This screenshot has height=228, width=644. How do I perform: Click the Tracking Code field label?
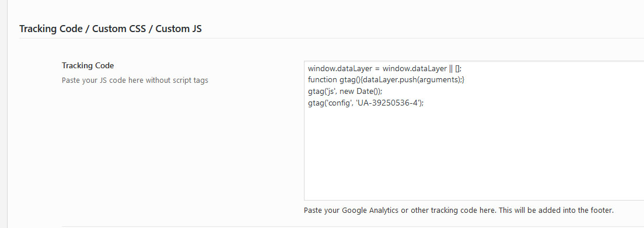87,65
